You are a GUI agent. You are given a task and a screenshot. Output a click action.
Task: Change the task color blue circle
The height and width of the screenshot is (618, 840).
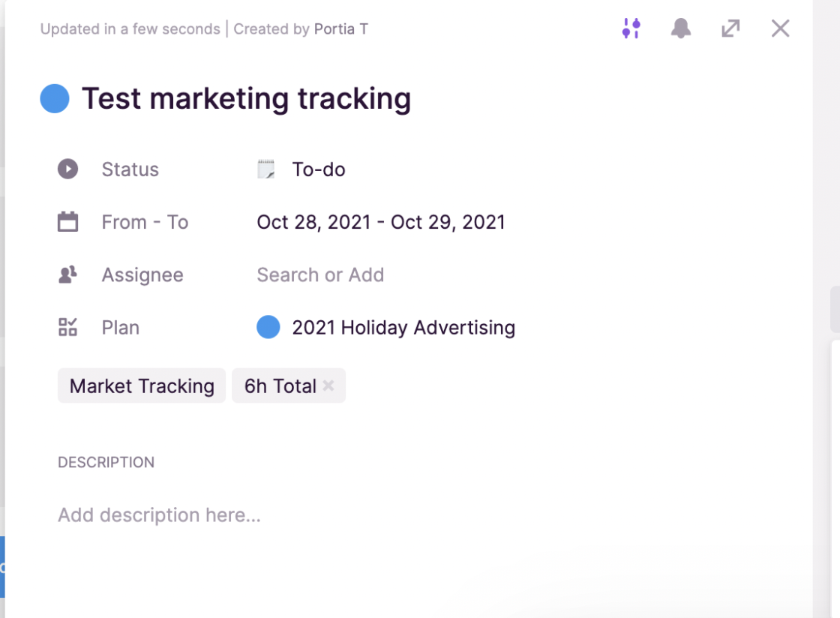55,98
